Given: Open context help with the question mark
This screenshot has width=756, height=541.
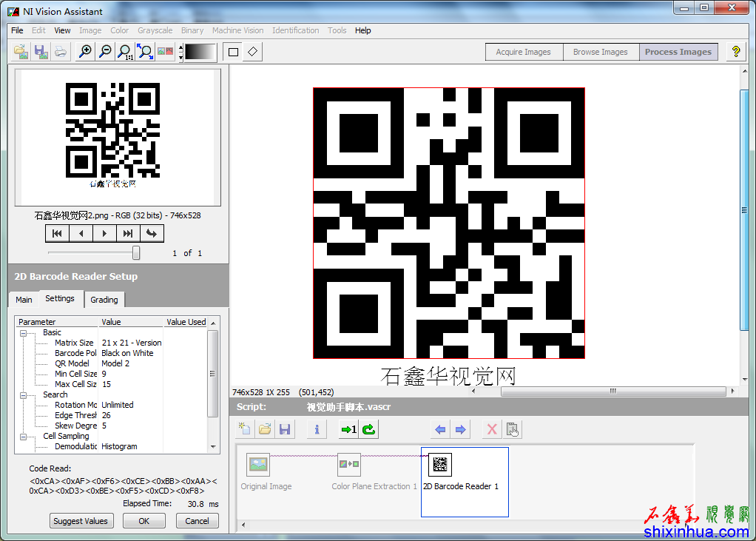Looking at the screenshot, I should [736, 52].
